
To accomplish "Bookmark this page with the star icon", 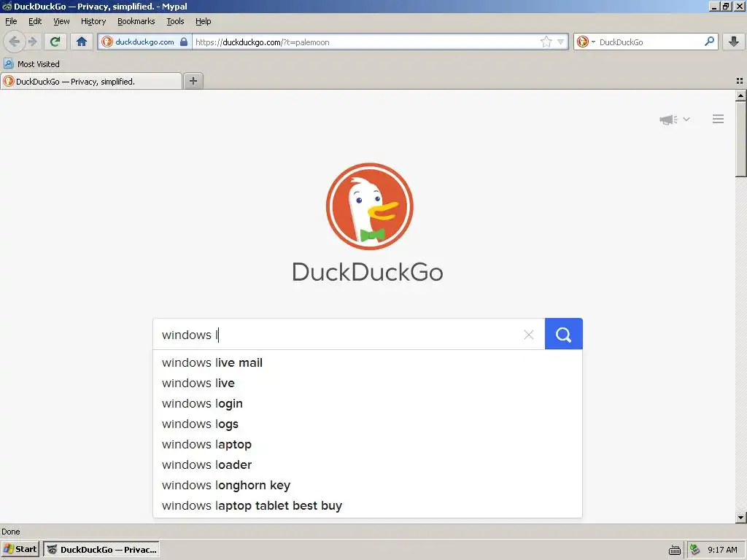I will click(546, 42).
